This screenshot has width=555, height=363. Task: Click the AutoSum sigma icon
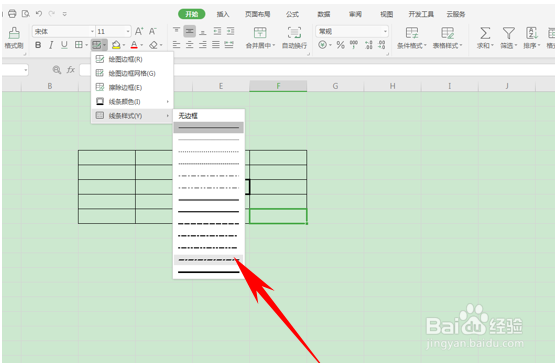pyautogui.click(x=485, y=33)
